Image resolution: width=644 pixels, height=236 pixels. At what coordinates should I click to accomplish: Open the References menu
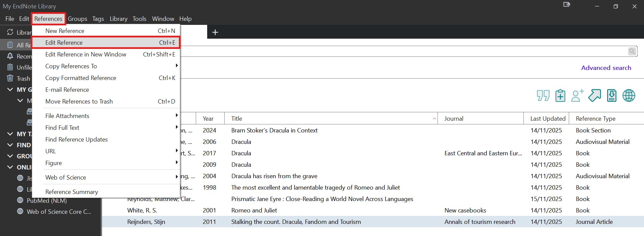coord(48,18)
